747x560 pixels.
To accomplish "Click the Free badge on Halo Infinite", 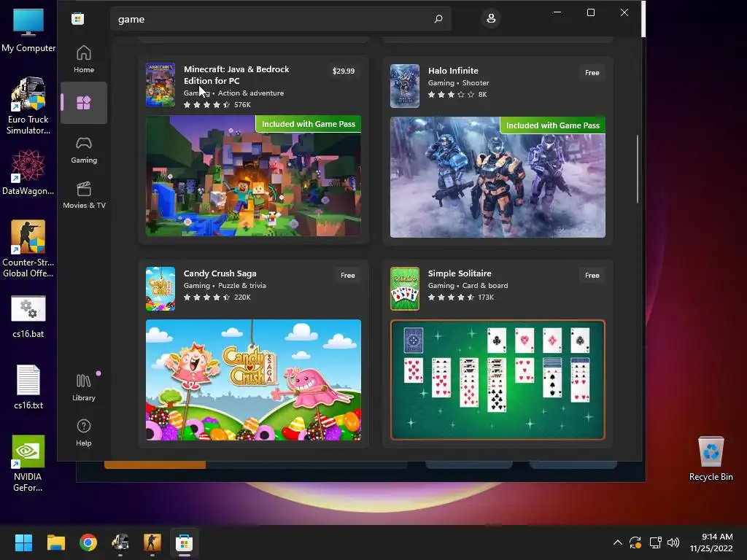I will click(592, 72).
